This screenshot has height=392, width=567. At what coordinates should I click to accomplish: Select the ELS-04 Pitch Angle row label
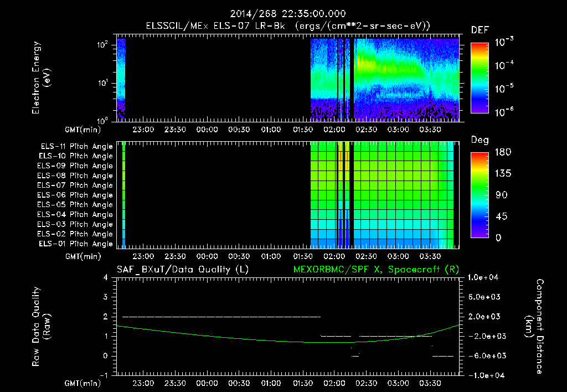[x=75, y=214]
